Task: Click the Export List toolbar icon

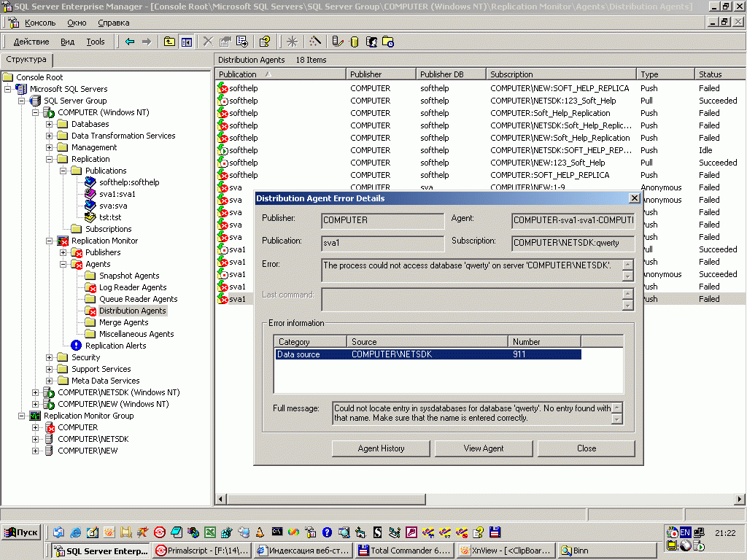Action: click(x=242, y=42)
